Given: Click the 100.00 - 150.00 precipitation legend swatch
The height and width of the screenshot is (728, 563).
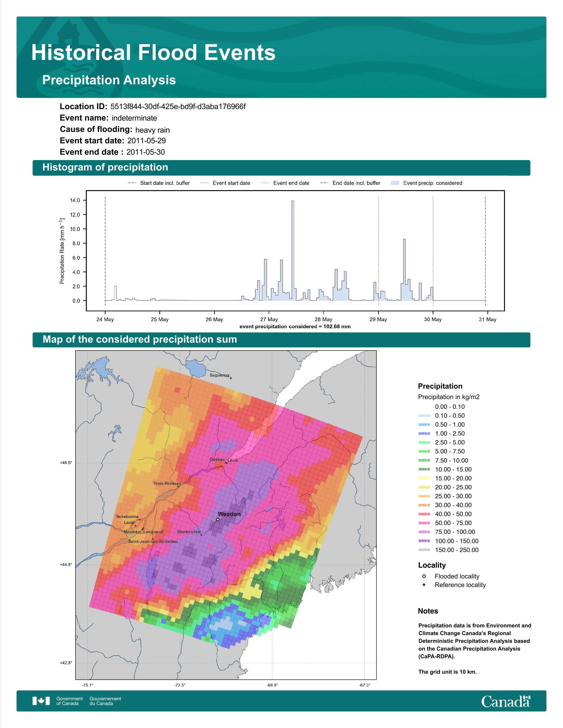Looking at the screenshot, I should point(424,541).
